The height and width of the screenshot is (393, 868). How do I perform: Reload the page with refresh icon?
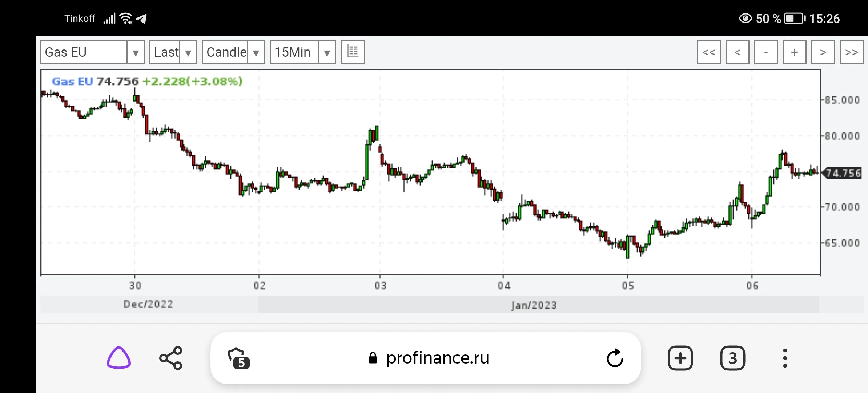pyautogui.click(x=615, y=358)
